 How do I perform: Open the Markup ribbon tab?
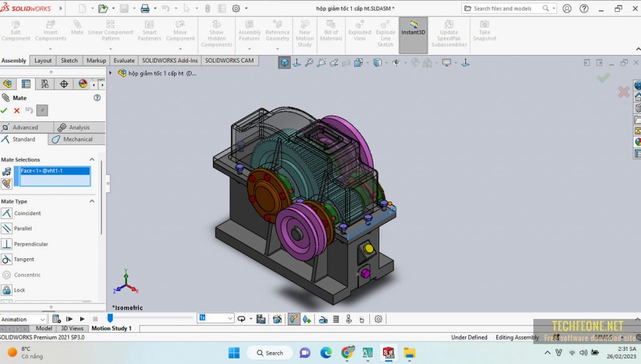(x=96, y=61)
